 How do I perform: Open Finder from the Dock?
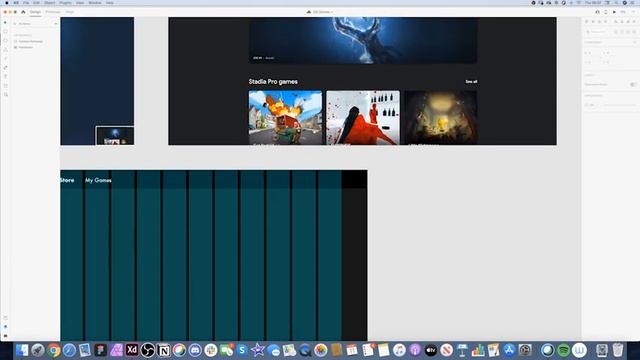coord(22,350)
